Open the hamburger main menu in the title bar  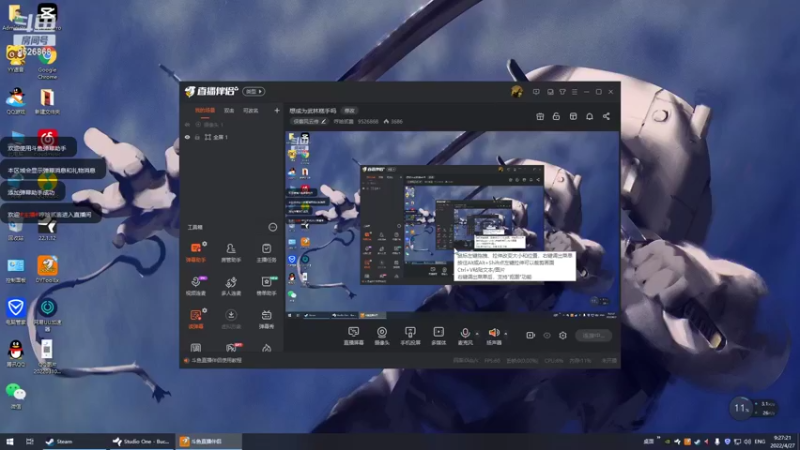click(x=574, y=92)
